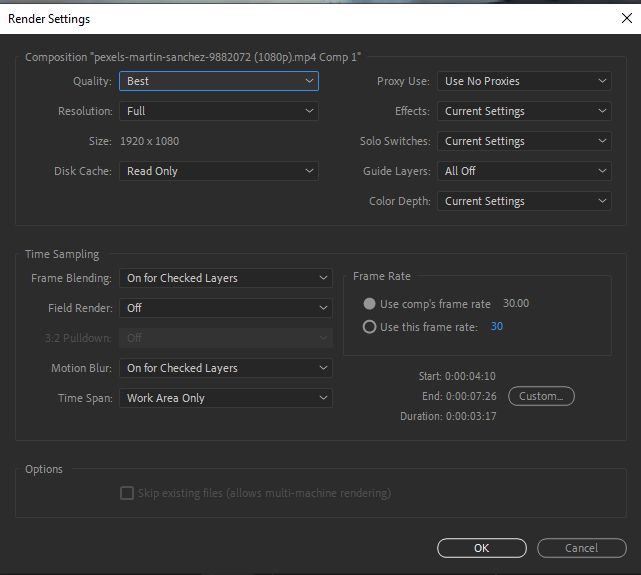Select Use comp's frame rate option
Image resolution: width=641 pixels, height=575 pixels.
(x=370, y=304)
